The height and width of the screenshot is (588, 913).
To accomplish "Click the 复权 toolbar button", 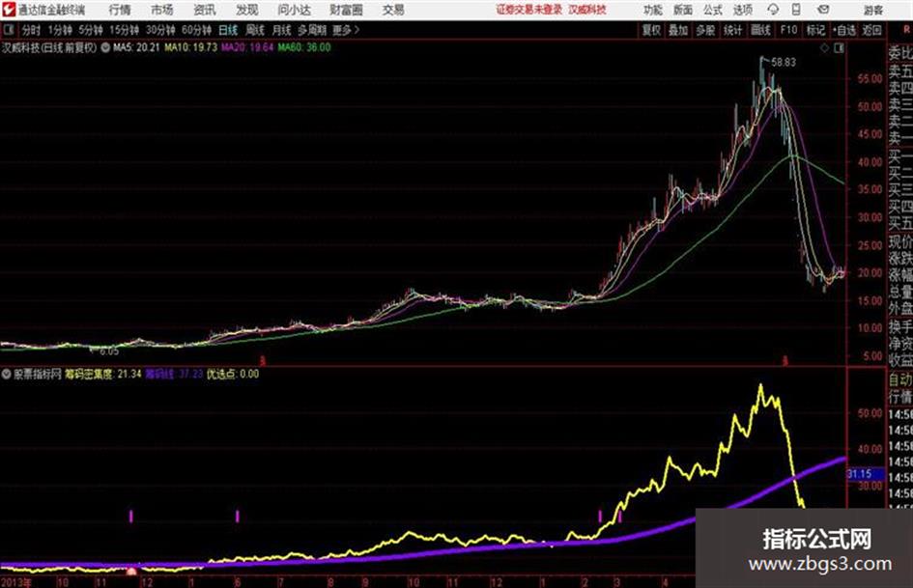I will [x=651, y=30].
